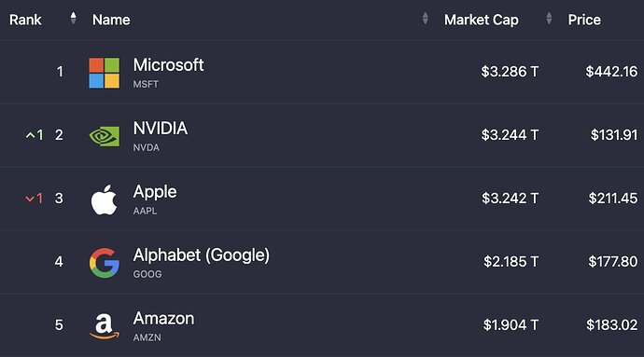Click the Market Cap column header

tap(482, 20)
